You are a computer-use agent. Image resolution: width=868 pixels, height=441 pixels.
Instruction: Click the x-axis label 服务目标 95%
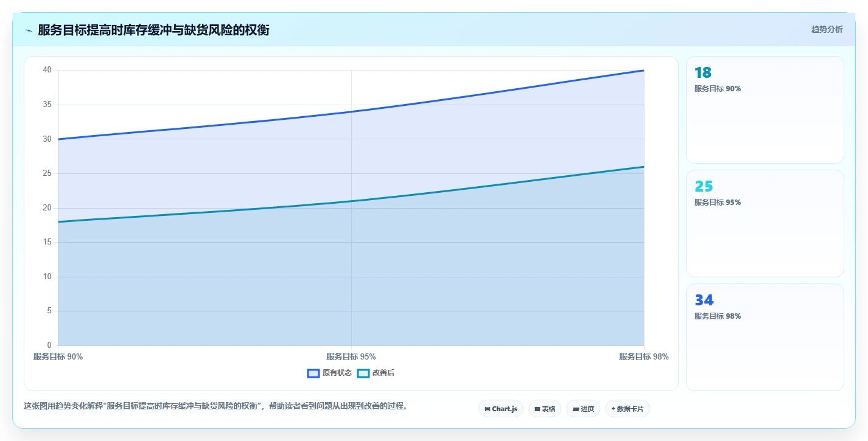pyautogui.click(x=351, y=356)
